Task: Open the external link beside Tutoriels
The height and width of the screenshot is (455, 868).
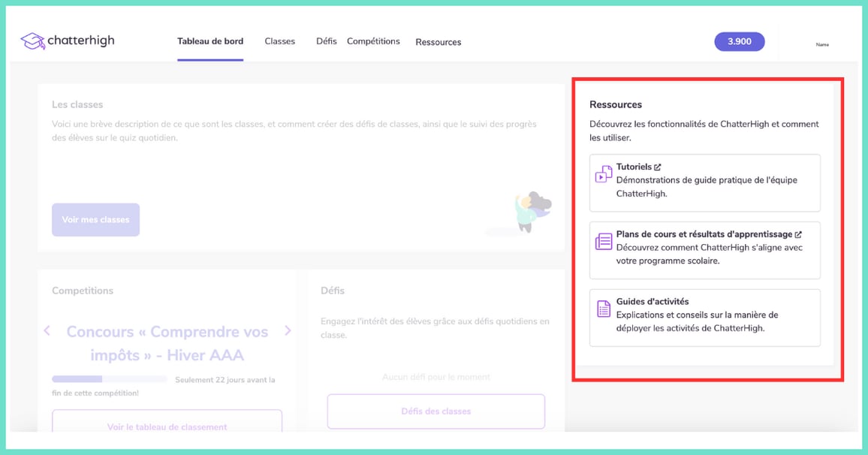Action: 658,166
